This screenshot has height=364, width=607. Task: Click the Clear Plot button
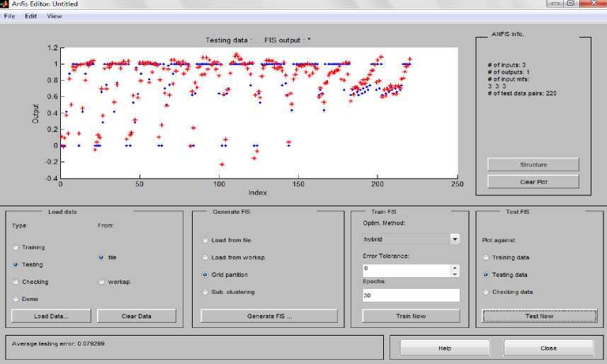pyautogui.click(x=533, y=181)
